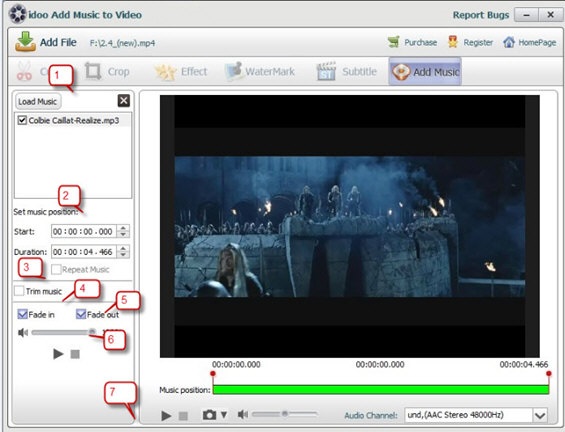Click the Start time input field
The image size is (565, 432).
(84, 231)
